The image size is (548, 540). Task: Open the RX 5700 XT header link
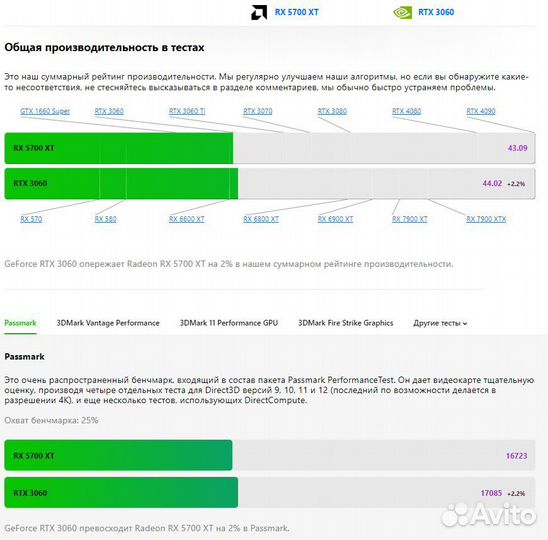pos(297,12)
